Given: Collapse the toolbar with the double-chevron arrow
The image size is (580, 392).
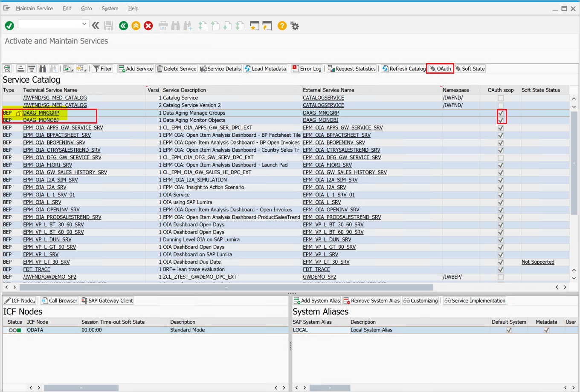Looking at the screenshot, I should pyautogui.click(x=95, y=26).
